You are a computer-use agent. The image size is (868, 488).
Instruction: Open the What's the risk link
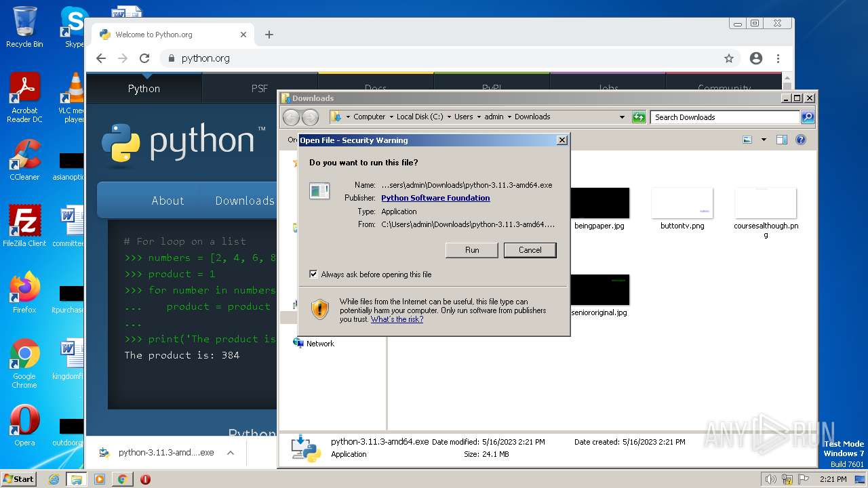click(397, 319)
